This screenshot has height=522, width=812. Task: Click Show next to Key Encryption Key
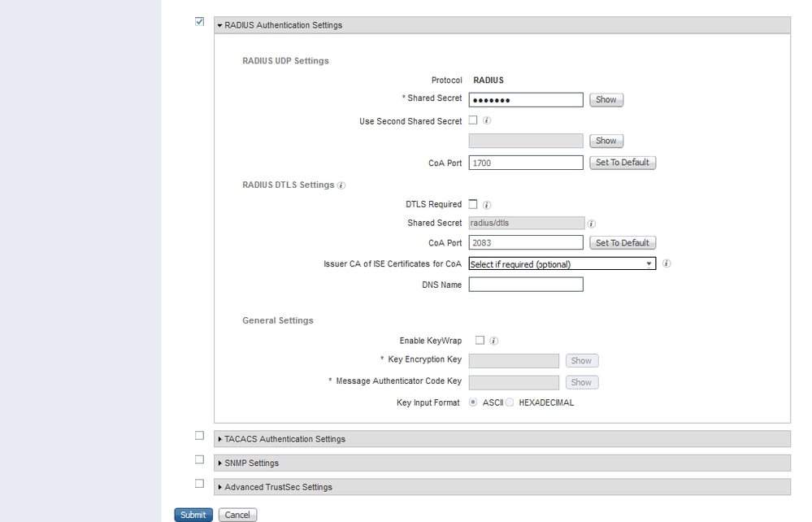click(581, 361)
